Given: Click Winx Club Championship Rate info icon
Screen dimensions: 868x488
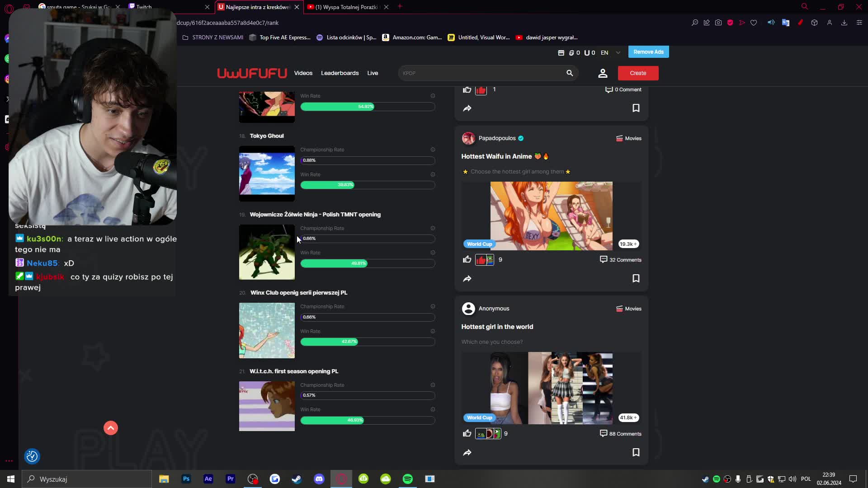Looking at the screenshot, I should (433, 306).
